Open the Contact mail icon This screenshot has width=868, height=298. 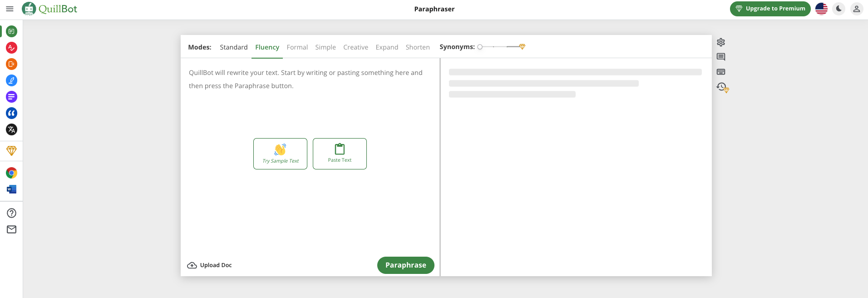point(12,229)
